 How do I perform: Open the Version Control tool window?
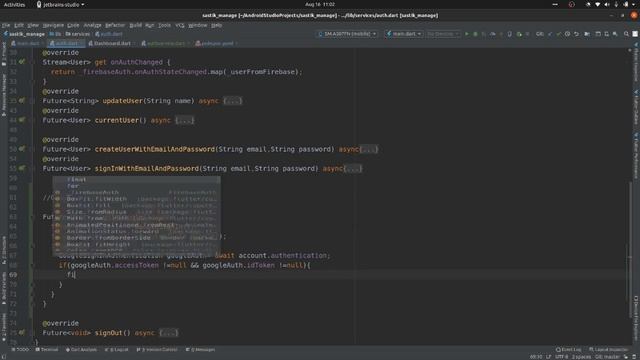pos(157,350)
